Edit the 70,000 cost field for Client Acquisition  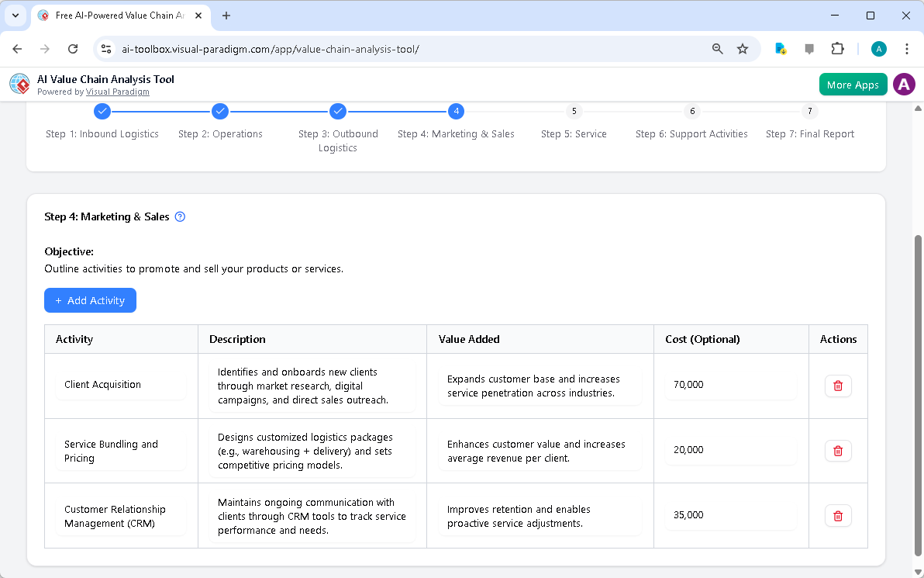click(729, 384)
